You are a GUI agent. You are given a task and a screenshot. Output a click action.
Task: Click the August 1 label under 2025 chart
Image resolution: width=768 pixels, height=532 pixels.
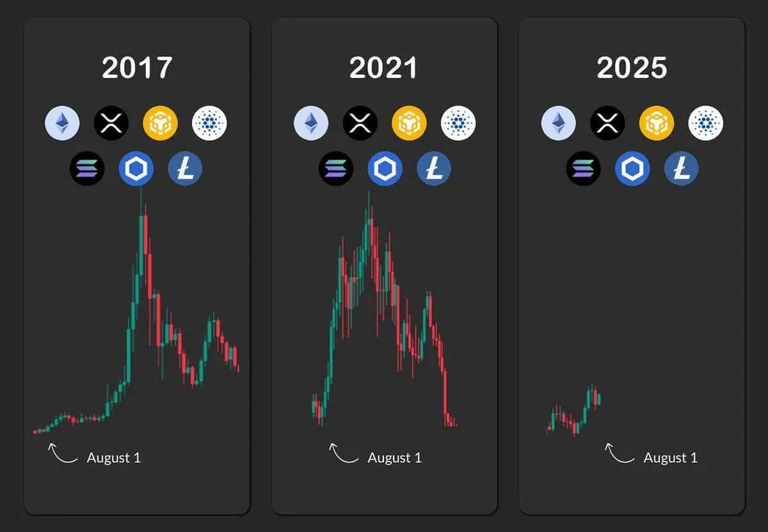[671, 458]
